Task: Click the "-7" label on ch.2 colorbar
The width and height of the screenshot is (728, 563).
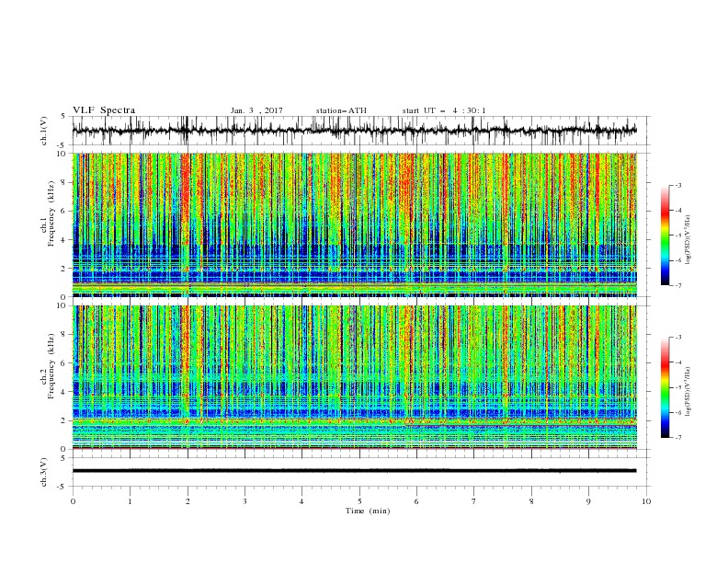Action: pos(677,438)
